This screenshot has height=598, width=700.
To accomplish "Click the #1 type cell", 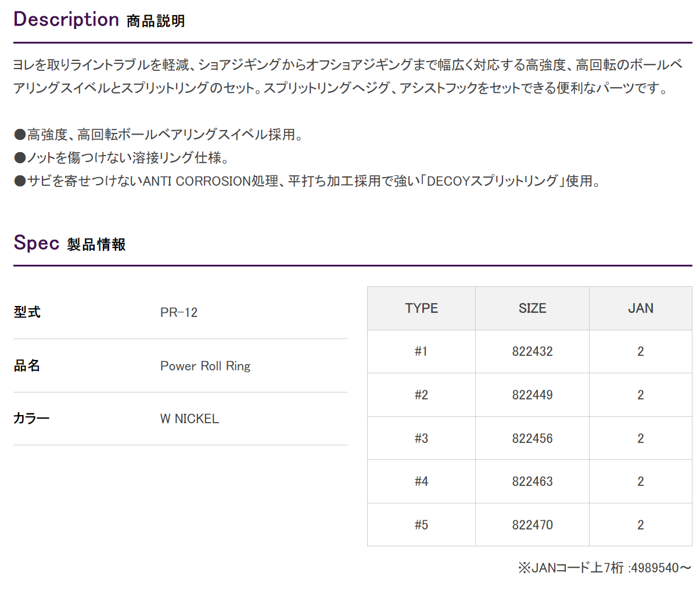I will (x=422, y=352).
